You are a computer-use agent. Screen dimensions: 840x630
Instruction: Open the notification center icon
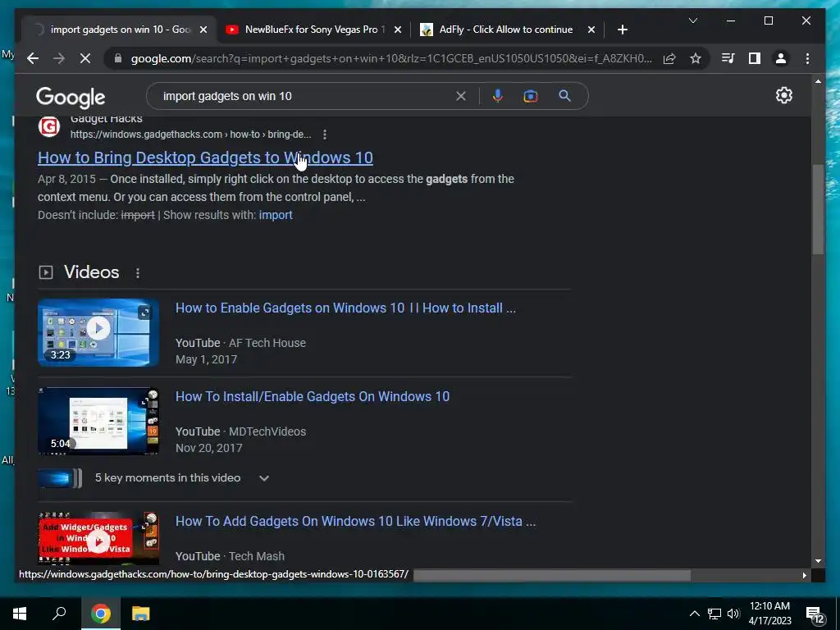pos(815,615)
